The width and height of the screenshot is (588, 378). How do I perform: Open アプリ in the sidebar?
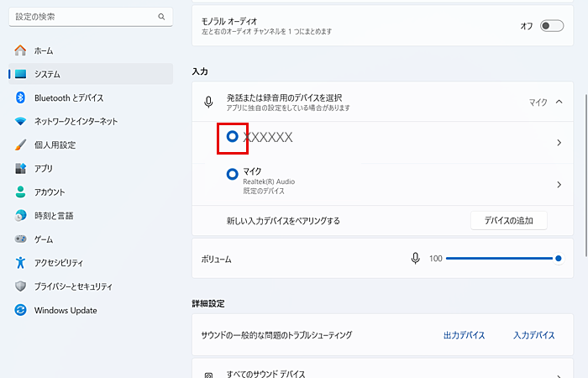click(x=91, y=168)
